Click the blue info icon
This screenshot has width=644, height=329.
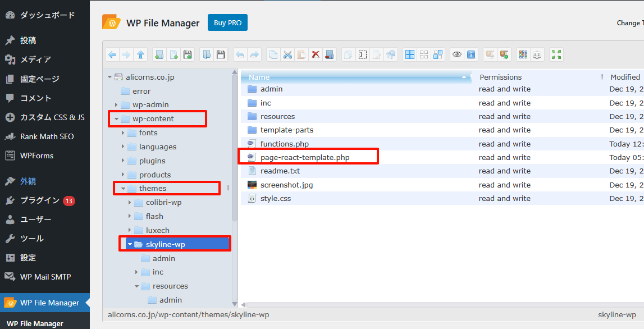[x=471, y=54]
